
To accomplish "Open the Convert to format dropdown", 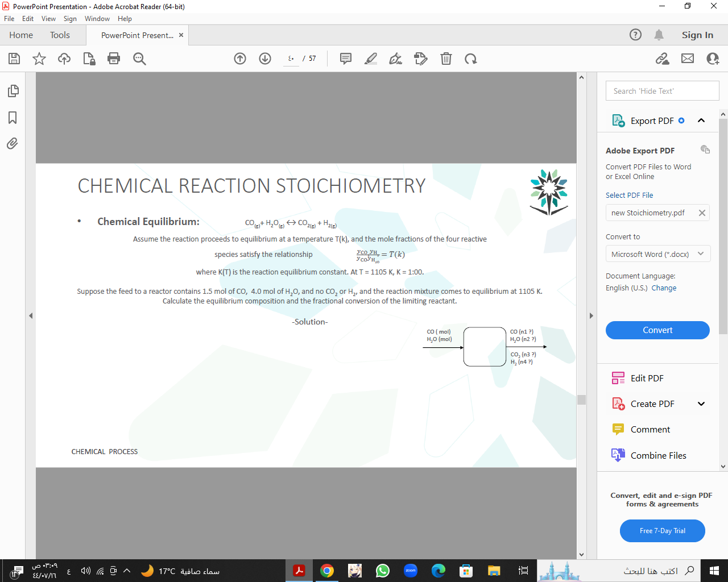I will point(657,253).
